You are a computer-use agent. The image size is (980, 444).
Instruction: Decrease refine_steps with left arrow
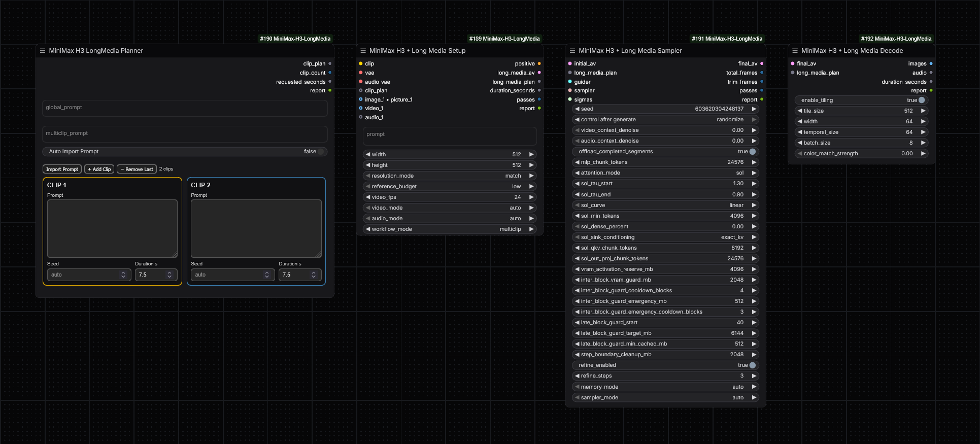[577, 376]
